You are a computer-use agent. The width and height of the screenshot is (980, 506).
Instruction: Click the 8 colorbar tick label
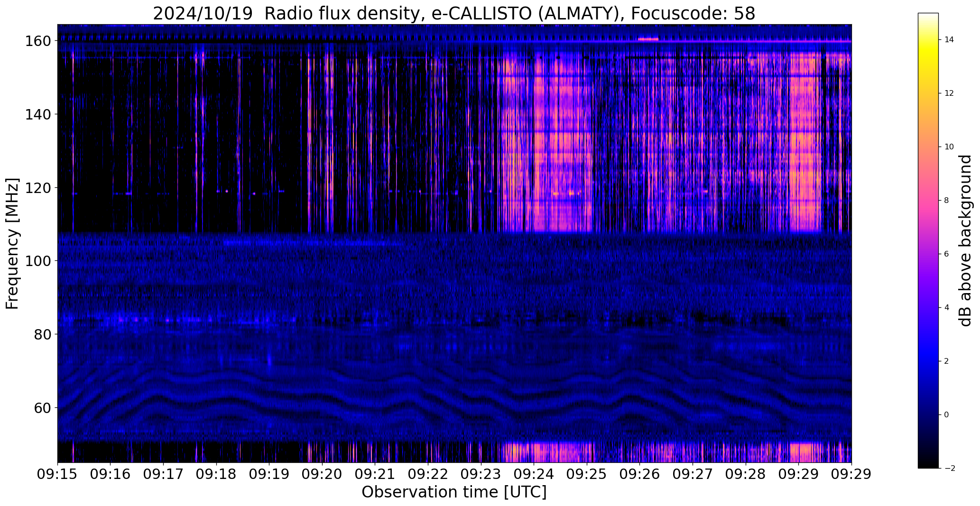pyautogui.click(x=946, y=201)
